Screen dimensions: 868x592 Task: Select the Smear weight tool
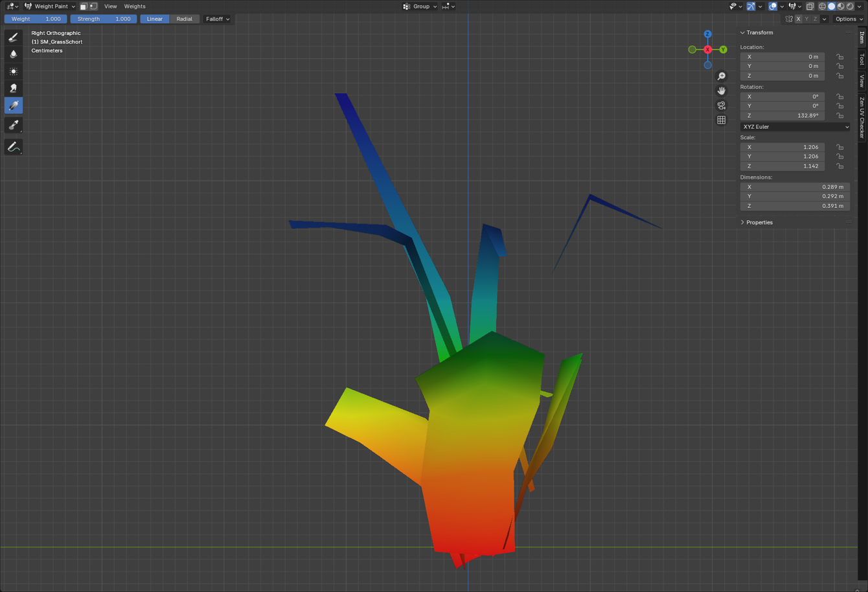point(13,88)
